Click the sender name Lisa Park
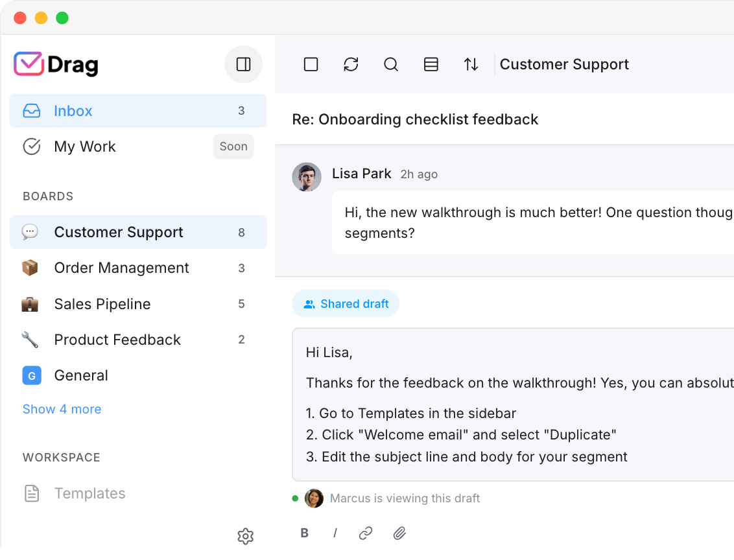This screenshot has height=560, width=734. (x=361, y=174)
